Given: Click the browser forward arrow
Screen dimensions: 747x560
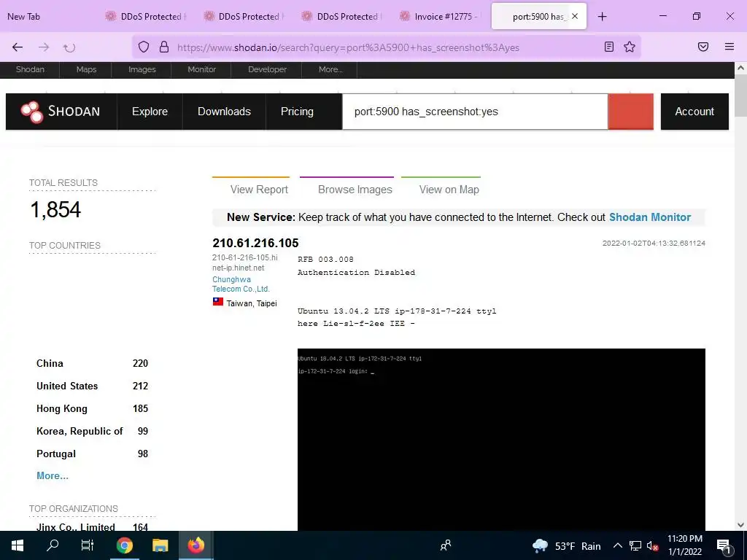Looking at the screenshot, I should pos(44,47).
